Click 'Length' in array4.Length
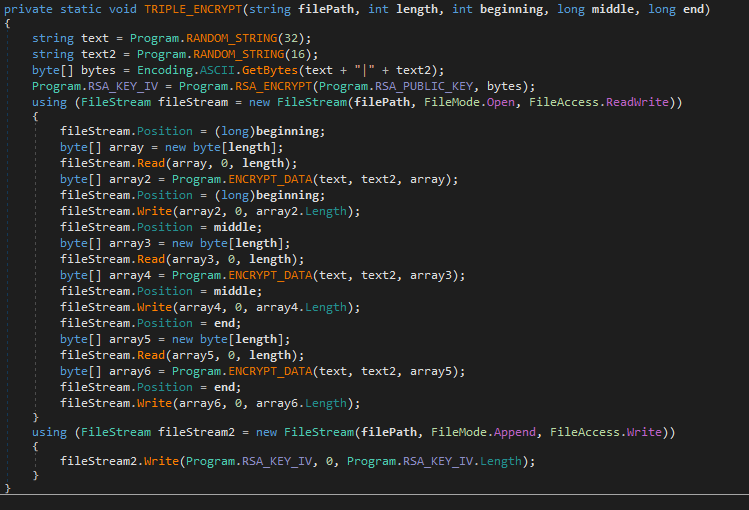Screen dimensions: 749x510 point(326,308)
